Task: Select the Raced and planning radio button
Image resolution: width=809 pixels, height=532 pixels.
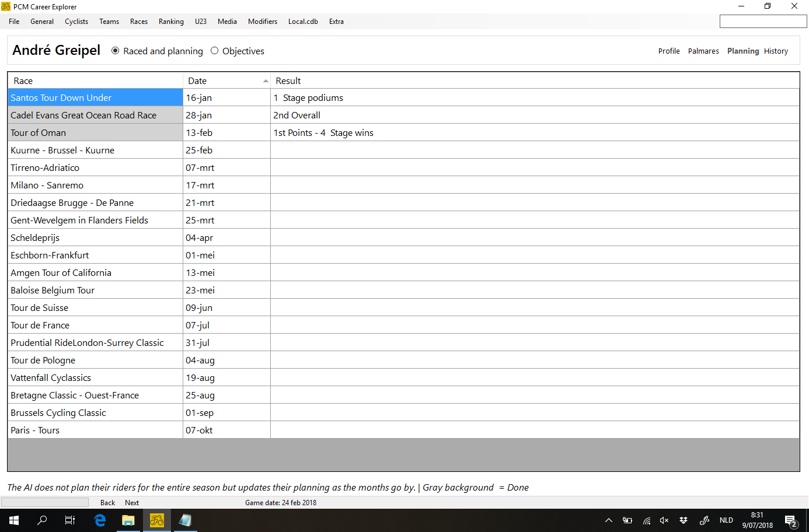Action: coord(116,51)
